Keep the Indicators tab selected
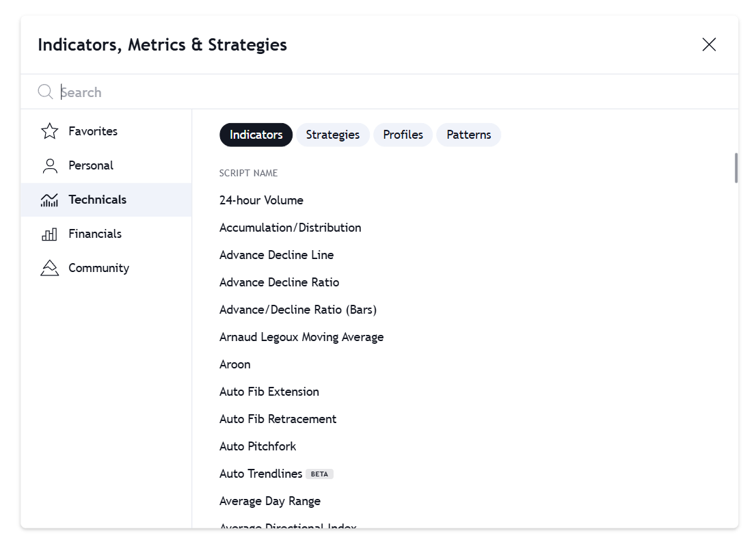Image resolution: width=756 pixels, height=542 pixels. [x=256, y=135]
